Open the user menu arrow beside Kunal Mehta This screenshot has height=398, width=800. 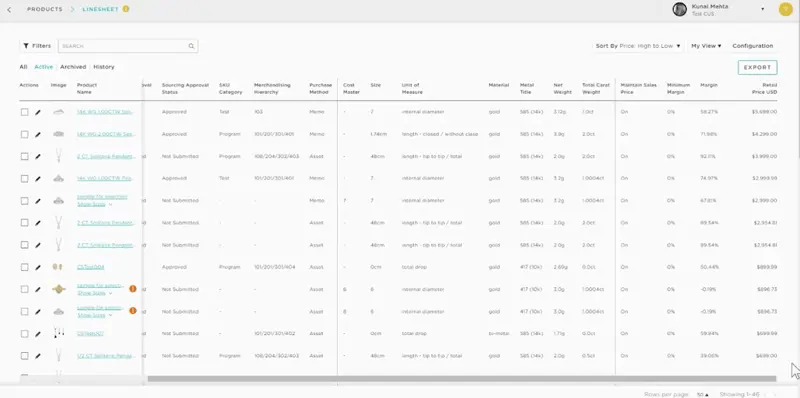click(x=763, y=9)
